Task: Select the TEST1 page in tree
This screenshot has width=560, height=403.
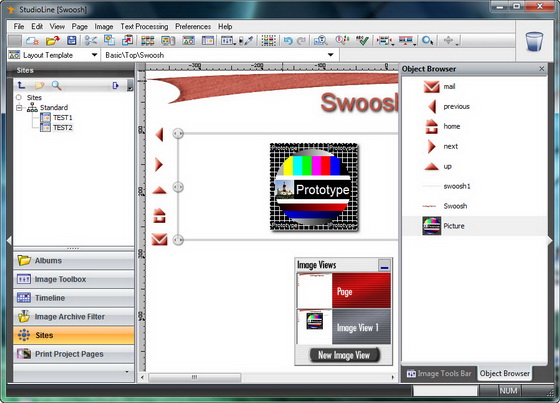Action: tap(56, 117)
